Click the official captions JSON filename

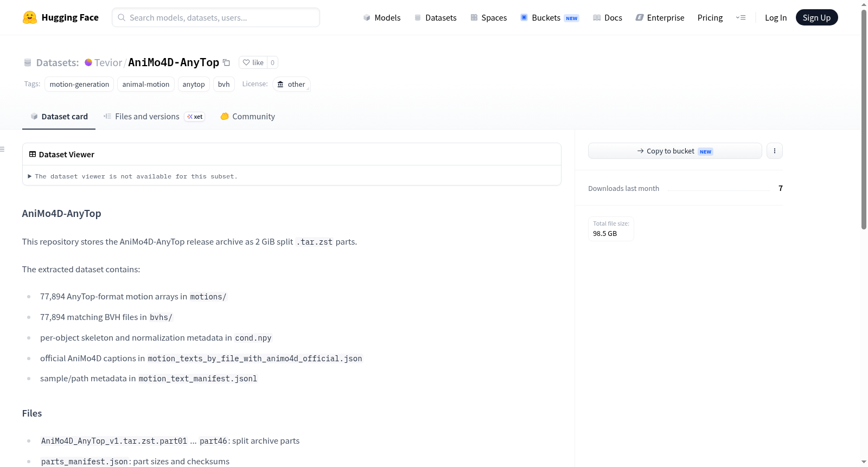(255, 359)
